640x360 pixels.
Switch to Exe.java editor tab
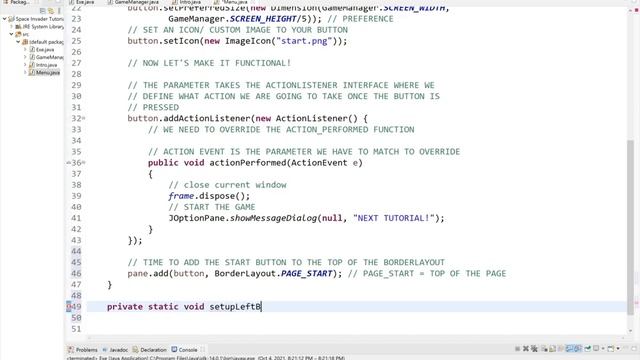click(82, 2)
